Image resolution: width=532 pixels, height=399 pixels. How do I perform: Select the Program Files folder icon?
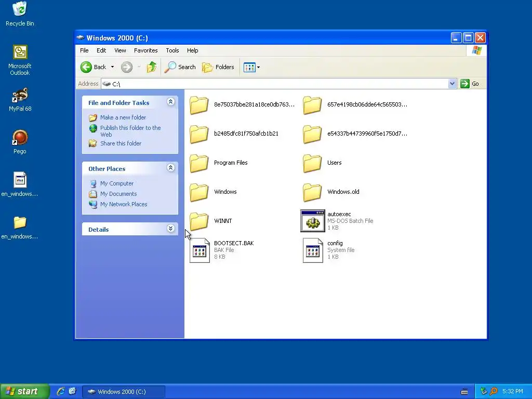(199, 163)
